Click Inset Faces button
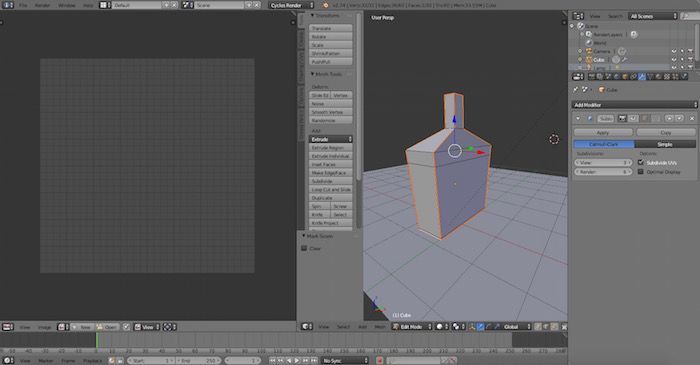This screenshot has width=700, height=365. tap(331, 164)
